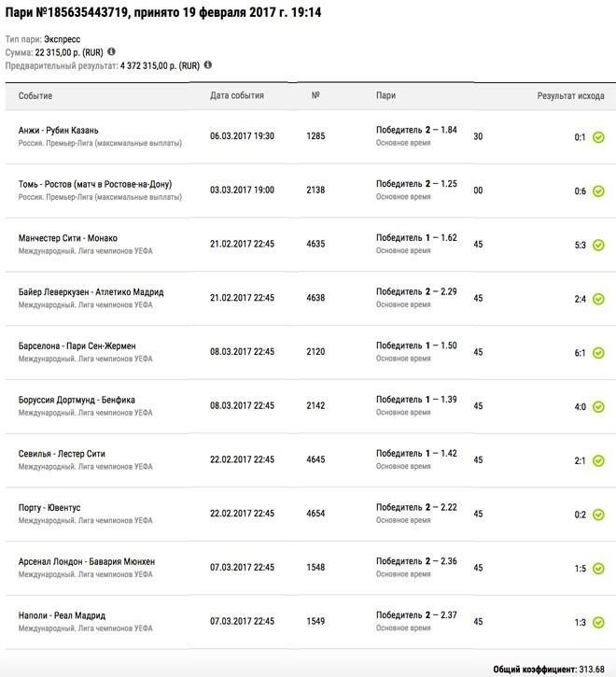
Task: Click the Пари column header
Action: coord(385,95)
